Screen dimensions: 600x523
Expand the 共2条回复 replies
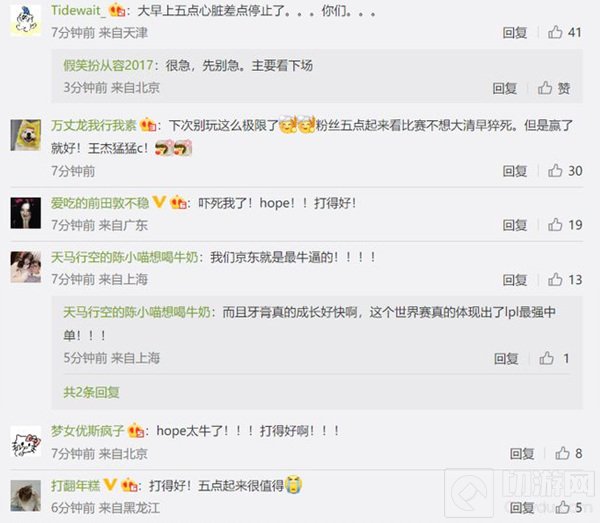[91, 392]
